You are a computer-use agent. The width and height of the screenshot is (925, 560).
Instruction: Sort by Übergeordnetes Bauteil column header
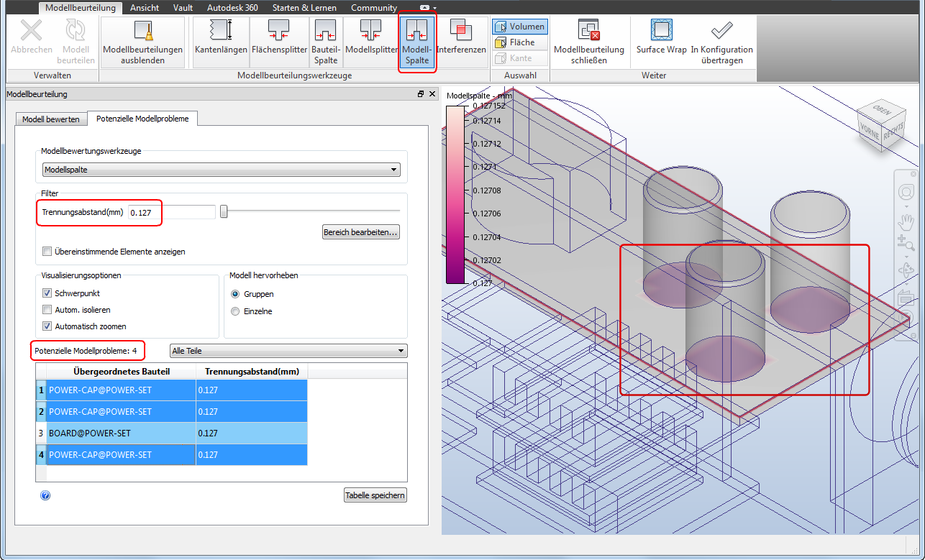click(x=122, y=371)
